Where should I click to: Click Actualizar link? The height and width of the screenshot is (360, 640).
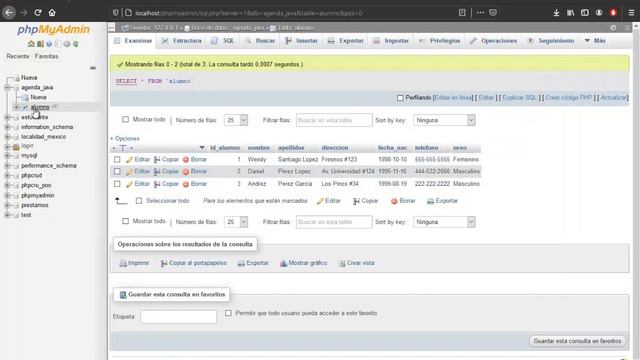click(x=613, y=98)
